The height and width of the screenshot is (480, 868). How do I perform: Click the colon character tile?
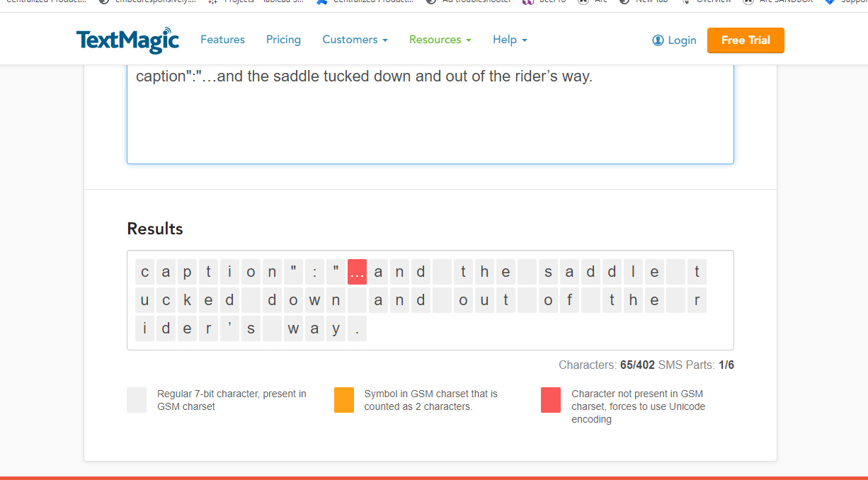tap(315, 272)
